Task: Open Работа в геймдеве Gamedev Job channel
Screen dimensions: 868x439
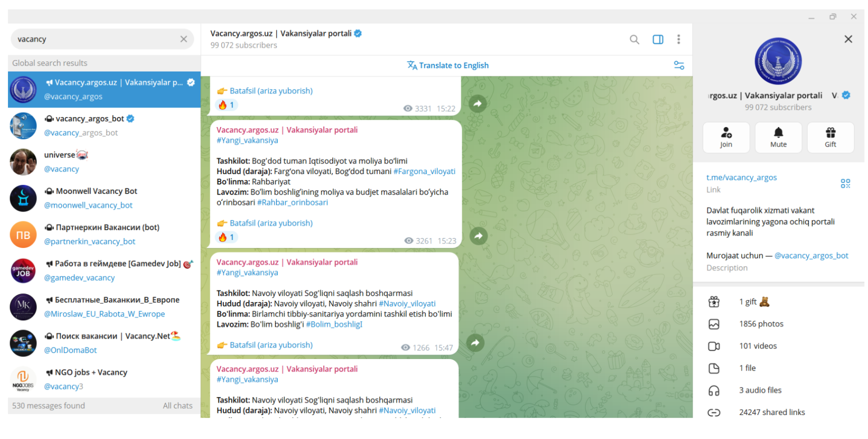Action: pyautogui.click(x=104, y=270)
